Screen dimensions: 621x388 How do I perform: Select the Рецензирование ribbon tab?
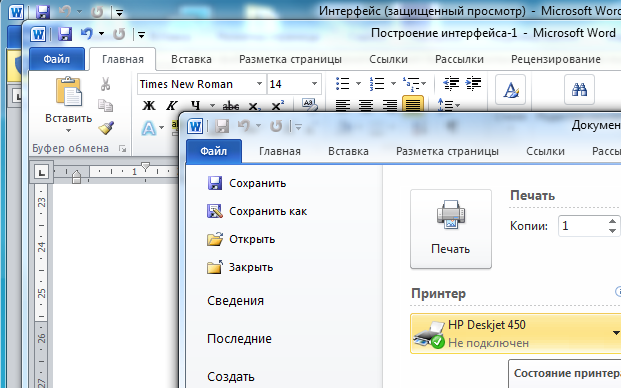click(x=556, y=59)
